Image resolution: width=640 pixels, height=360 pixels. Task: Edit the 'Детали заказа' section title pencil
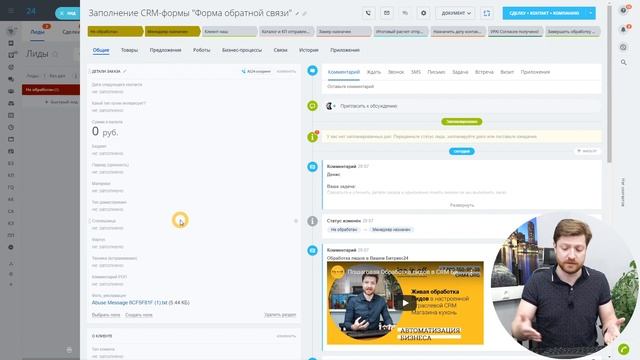coord(124,71)
